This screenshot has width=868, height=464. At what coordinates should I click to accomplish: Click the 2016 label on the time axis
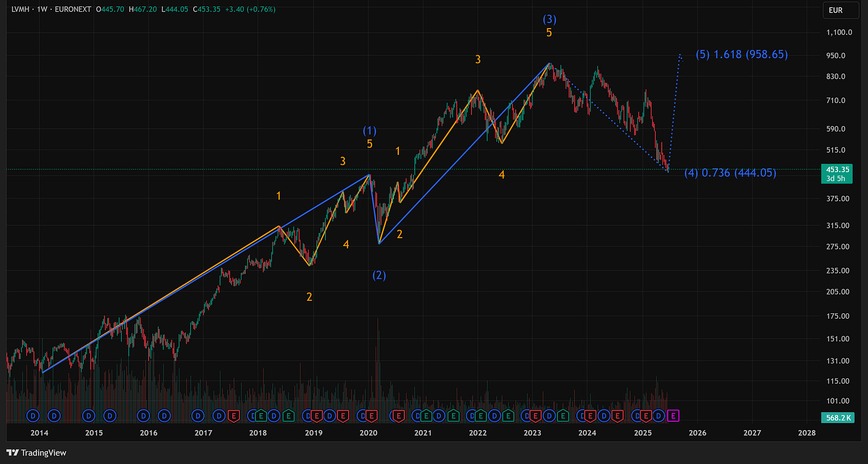(148, 433)
